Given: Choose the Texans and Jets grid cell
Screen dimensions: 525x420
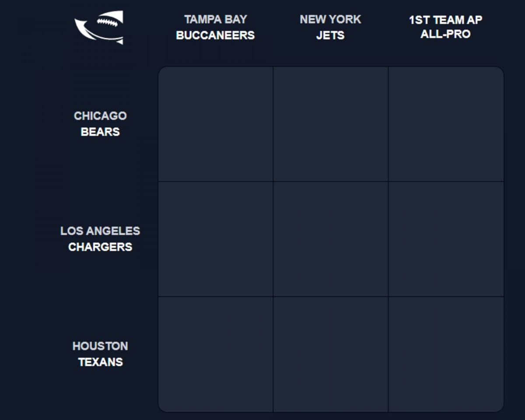Looking at the screenshot, I should pos(331,354).
